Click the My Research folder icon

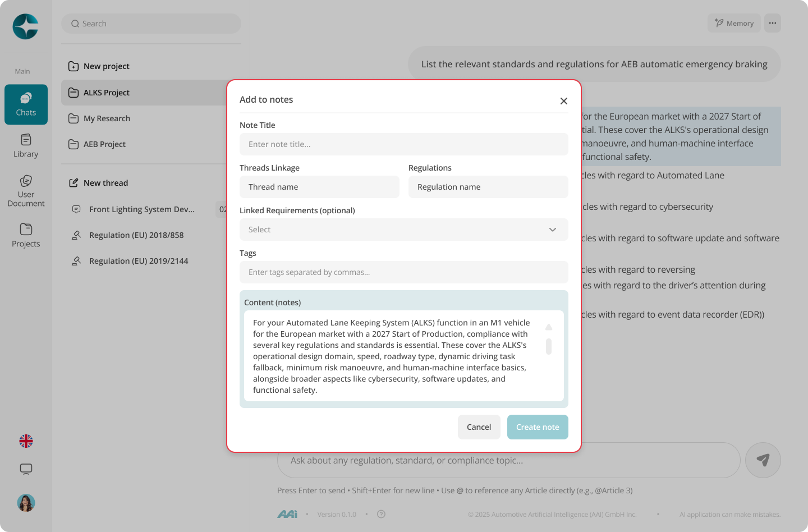tap(74, 118)
